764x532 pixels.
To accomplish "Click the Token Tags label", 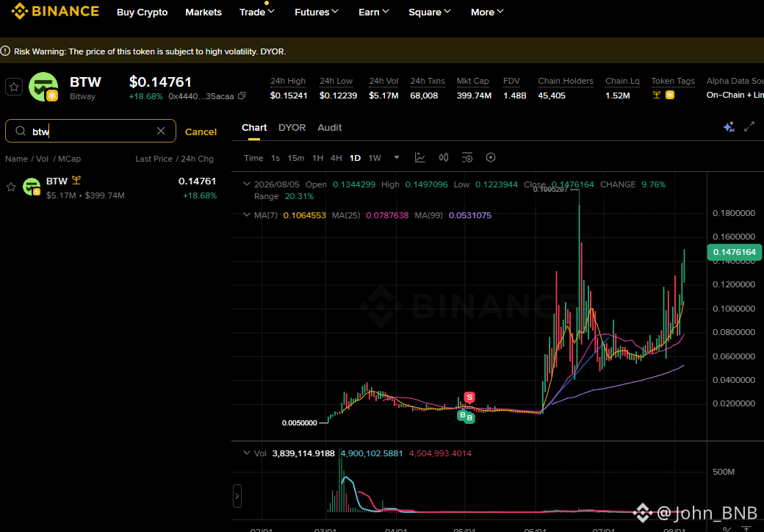I will [673, 82].
